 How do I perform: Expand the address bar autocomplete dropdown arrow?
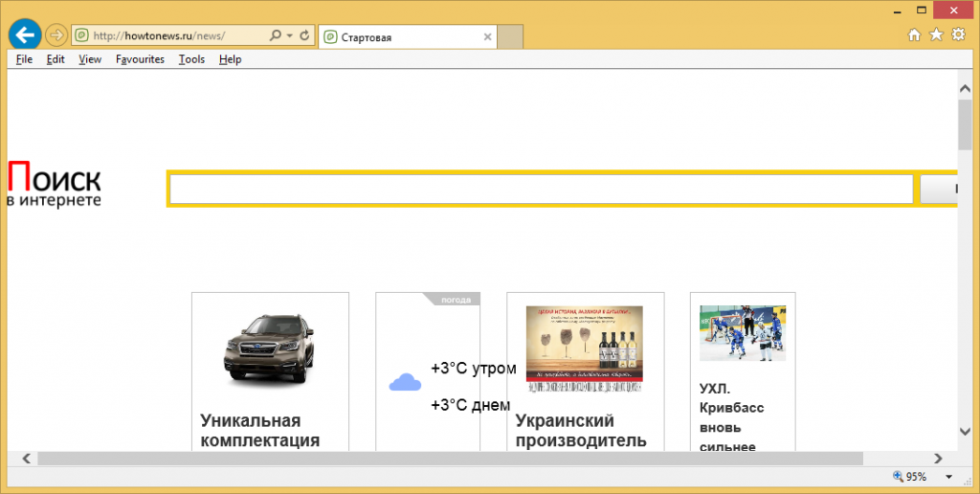(290, 36)
